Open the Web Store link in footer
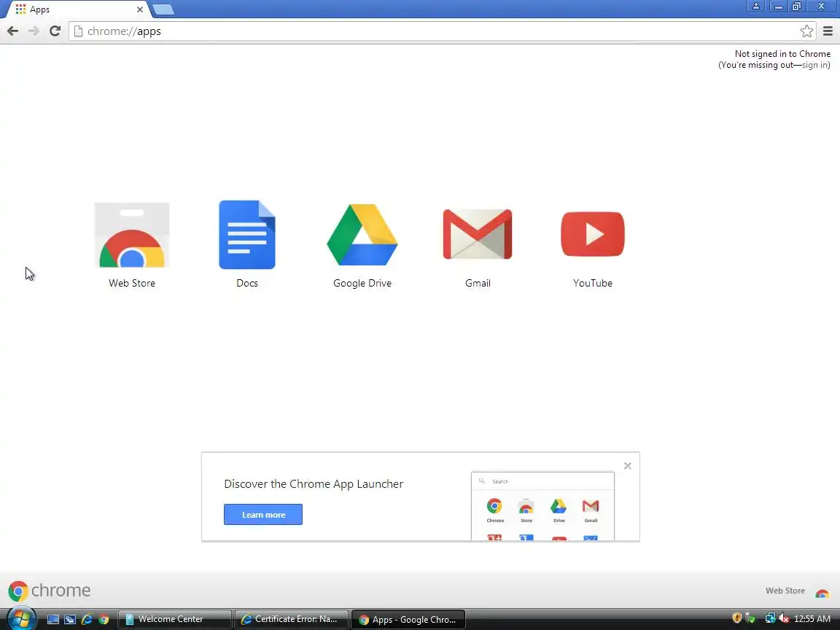Viewport: 840px width, 630px height. (785, 591)
